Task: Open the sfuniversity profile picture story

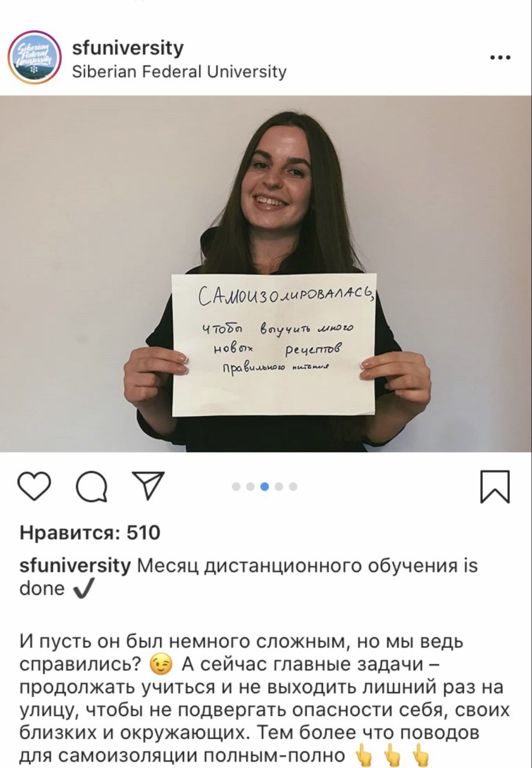Action: tap(35, 58)
